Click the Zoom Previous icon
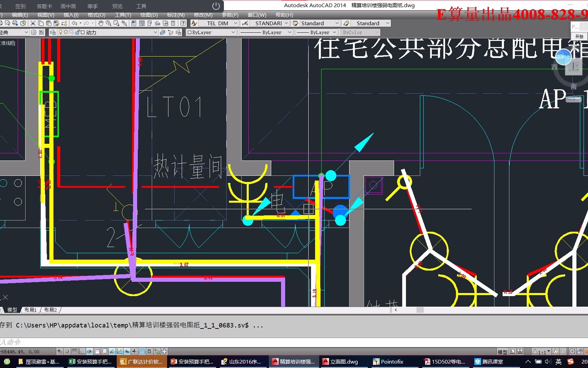This screenshot has height=368, width=588. [x=124, y=23]
